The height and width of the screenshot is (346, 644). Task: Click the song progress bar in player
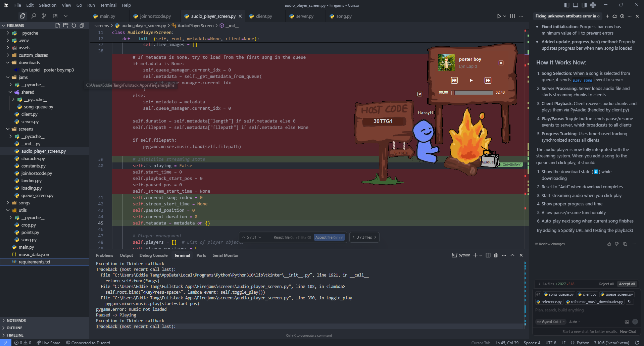[x=473, y=92]
